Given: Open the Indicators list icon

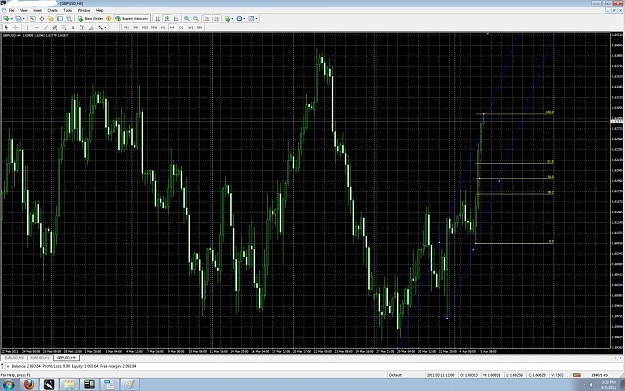Looking at the screenshot, I should [x=227, y=18].
